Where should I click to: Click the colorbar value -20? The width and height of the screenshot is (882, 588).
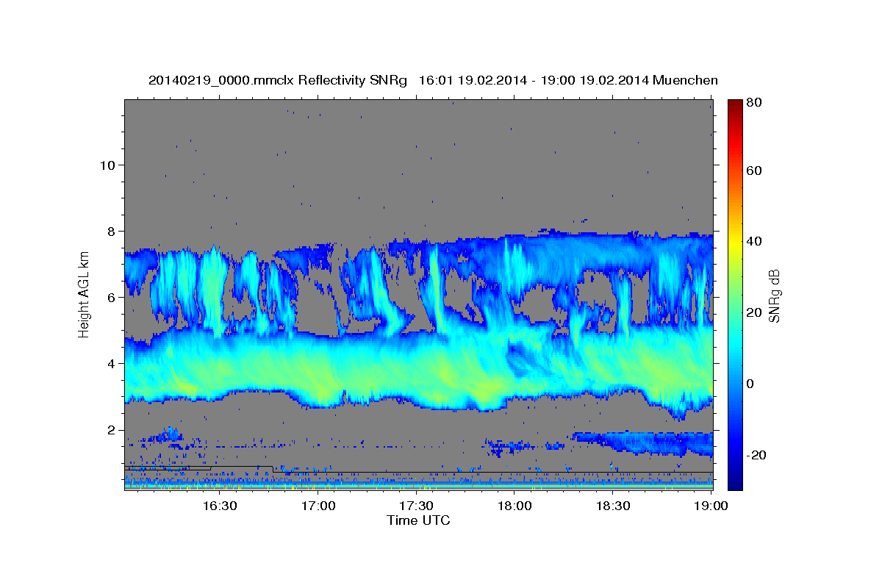757,455
